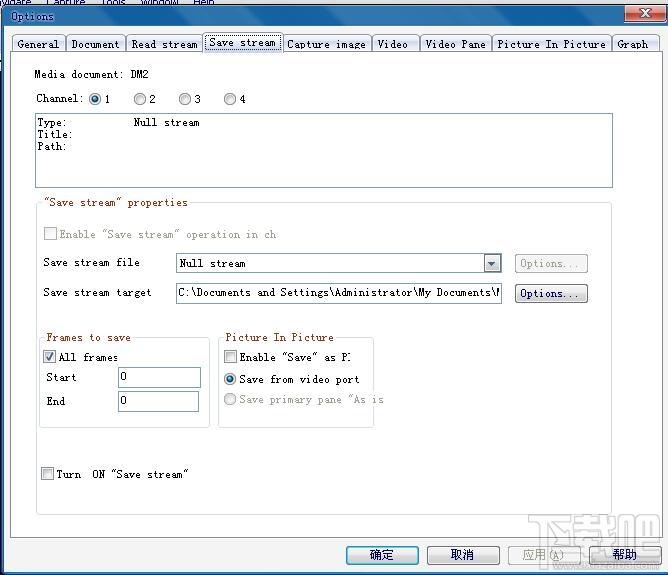Viewport: 668px width, 575px height.
Task: Open the Document tab
Action: (95, 44)
